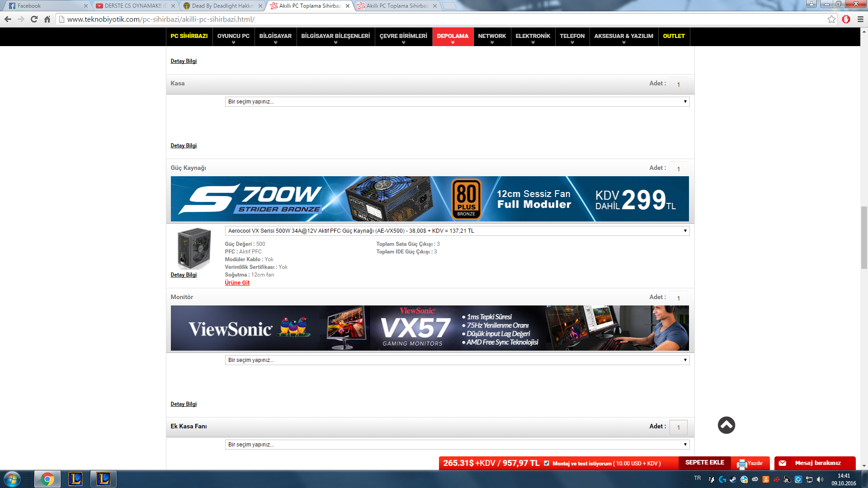868x488 pixels.
Task: Open the Logitech G tray icon
Action: 722,479
